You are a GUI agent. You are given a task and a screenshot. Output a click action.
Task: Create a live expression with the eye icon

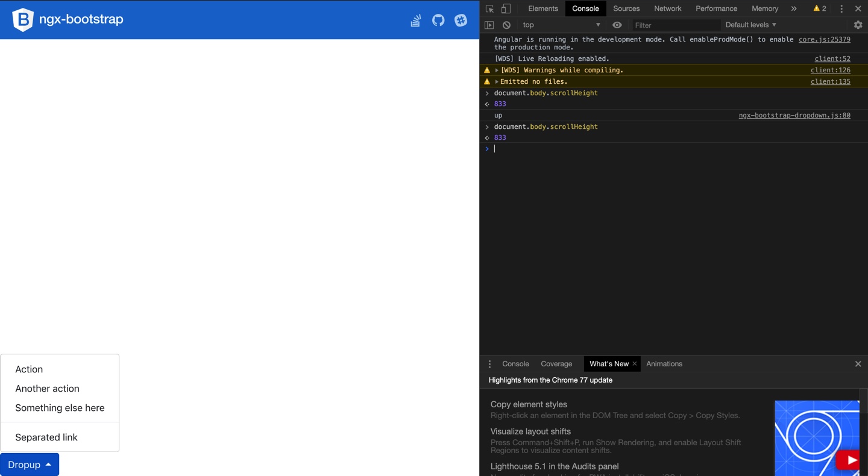(617, 25)
